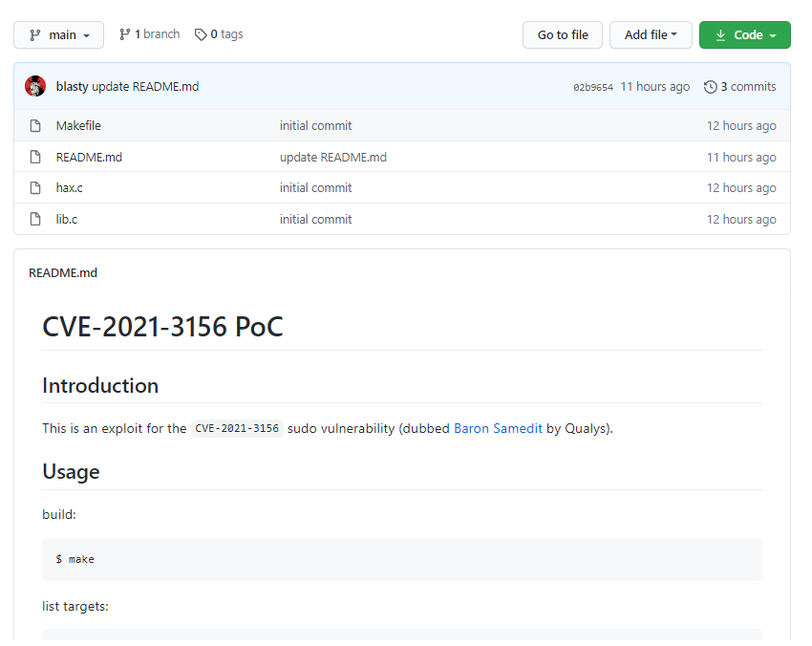Click blasty's avatar in the commit bar
This screenshot has width=812, height=646.
pos(35,86)
